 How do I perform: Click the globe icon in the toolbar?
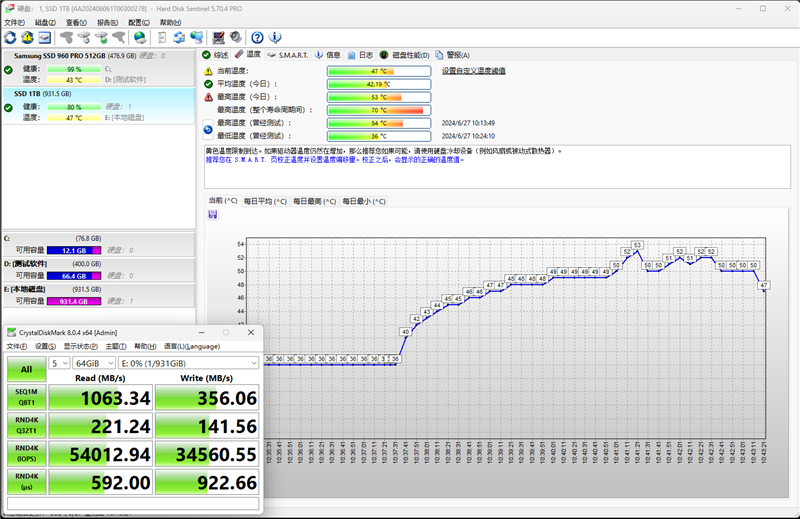(x=140, y=37)
